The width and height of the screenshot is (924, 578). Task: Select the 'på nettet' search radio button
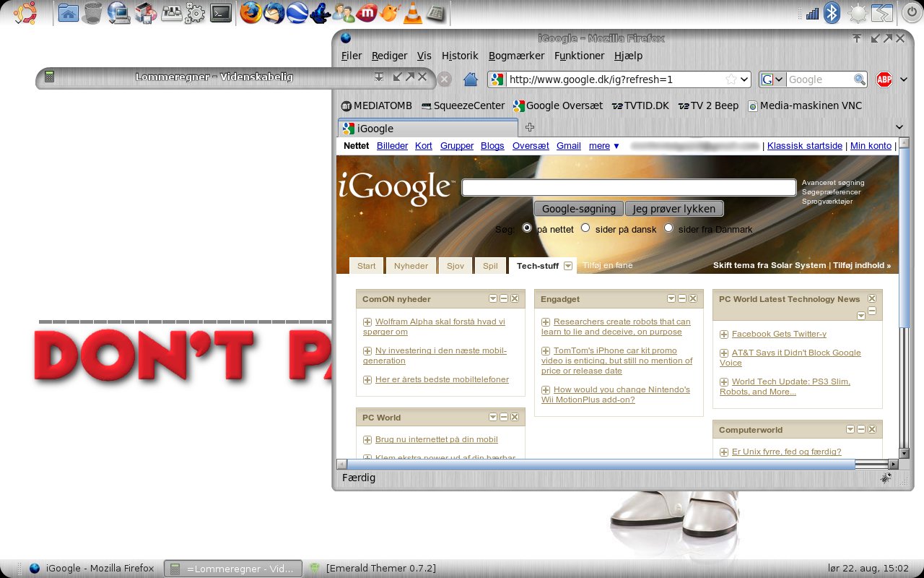[x=527, y=228]
